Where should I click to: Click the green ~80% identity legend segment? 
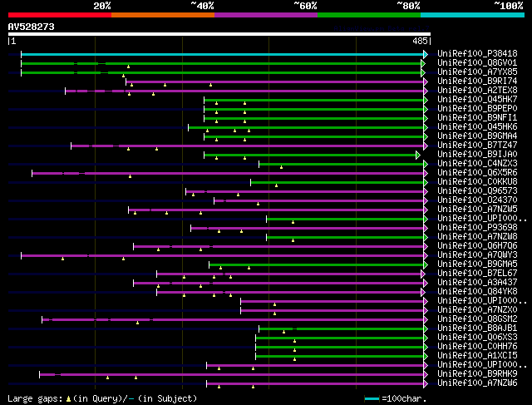[x=369, y=15]
